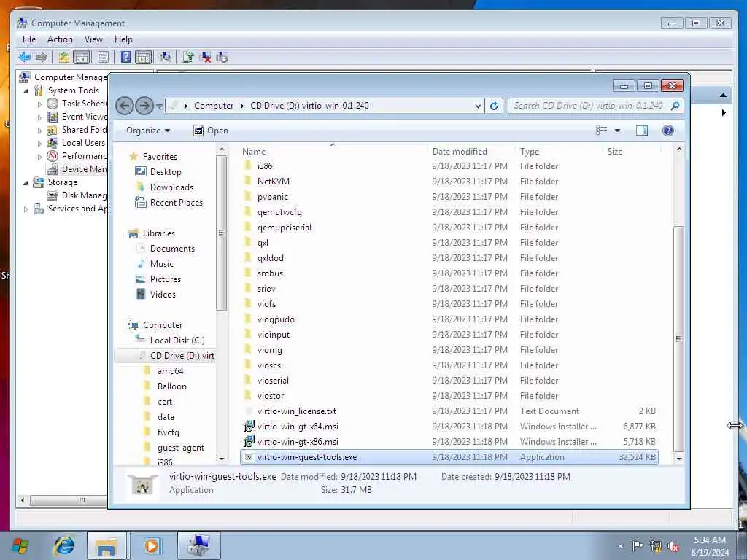Click the muted volume tray icon

tap(673, 546)
